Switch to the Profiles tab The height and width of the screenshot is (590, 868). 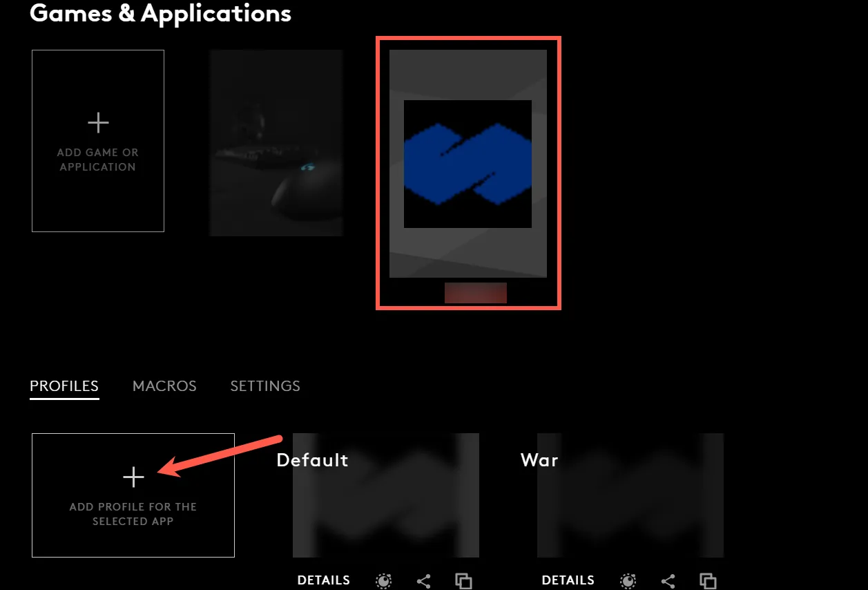coord(64,386)
